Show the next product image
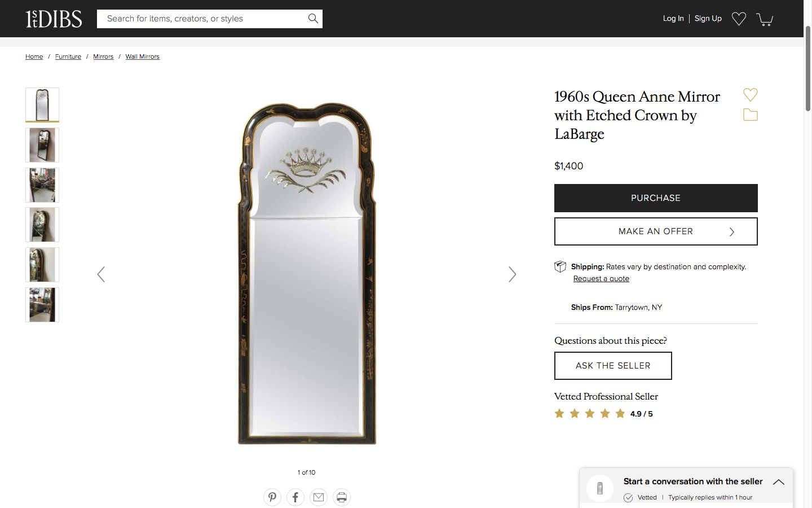The height and width of the screenshot is (508, 812). (512, 274)
